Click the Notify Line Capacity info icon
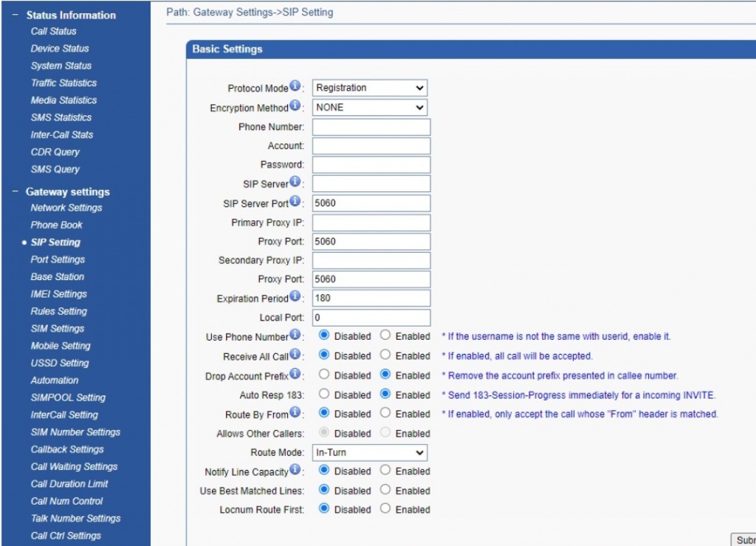 295,470
